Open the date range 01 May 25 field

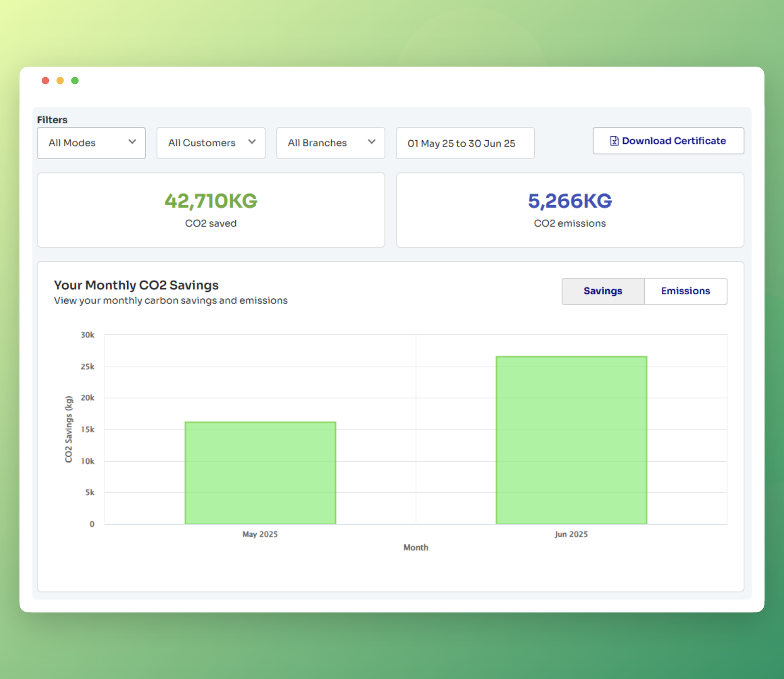coord(465,143)
